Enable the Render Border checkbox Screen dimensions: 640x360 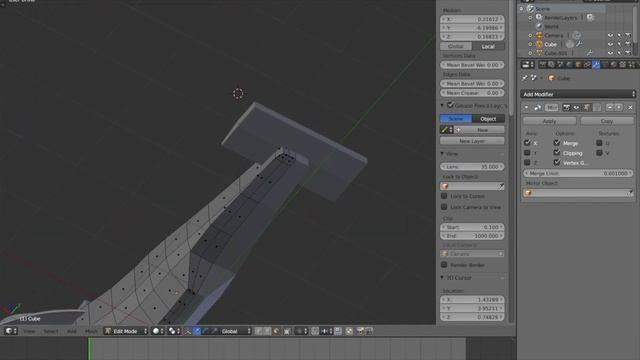444,265
